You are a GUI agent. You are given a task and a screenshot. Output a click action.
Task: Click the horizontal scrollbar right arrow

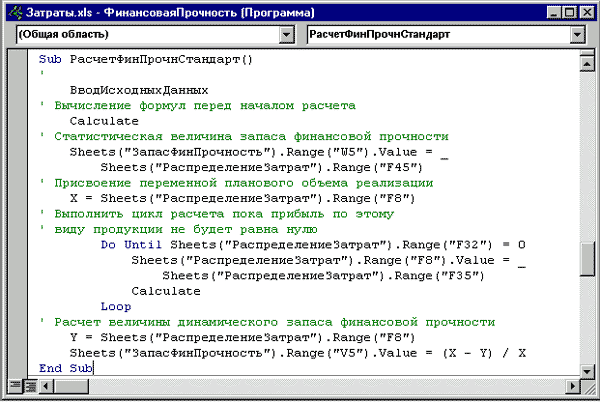(572, 385)
